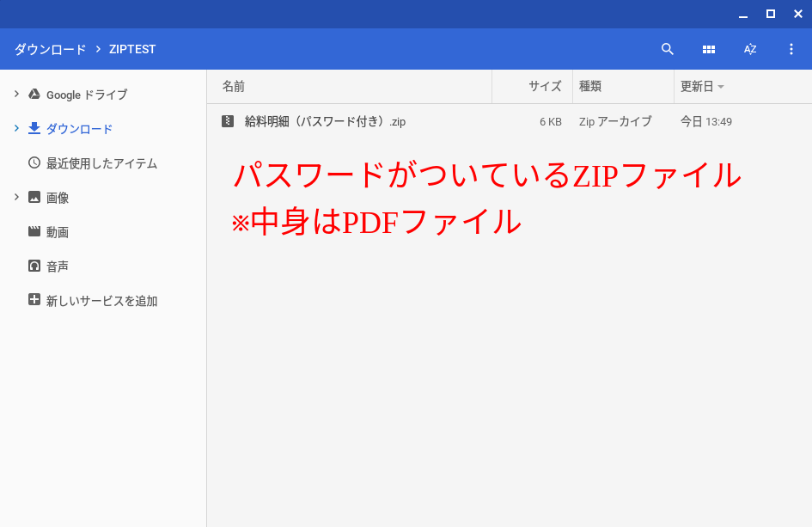This screenshot has height=527, width=812.
Task: Click the 6 KB size cell
Action: click(x=551, y=122)
